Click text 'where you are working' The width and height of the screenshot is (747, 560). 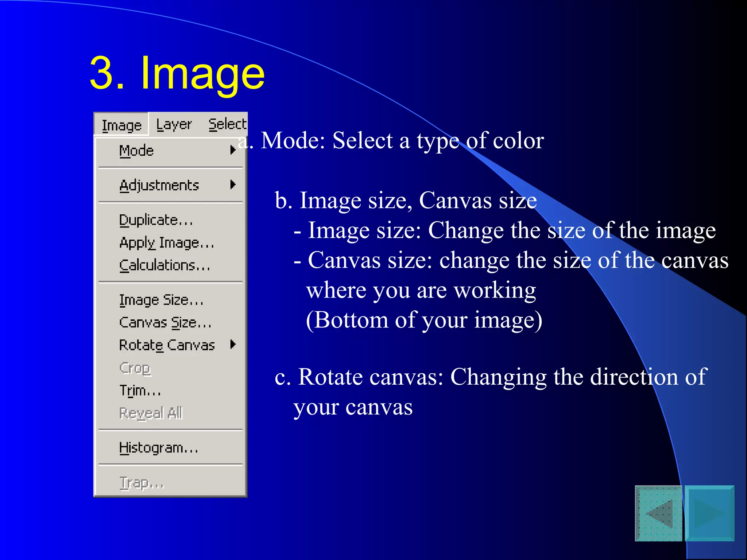pyautogui.click(x=421, y=291)
